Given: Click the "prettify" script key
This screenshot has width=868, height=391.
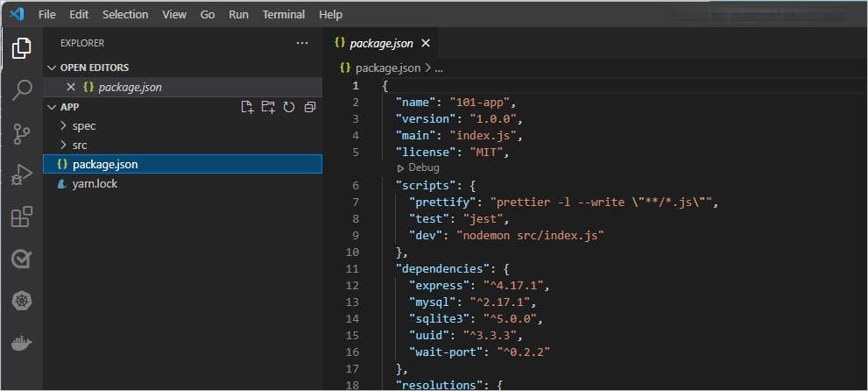Looking at the screenshot, I should (442, 203).
